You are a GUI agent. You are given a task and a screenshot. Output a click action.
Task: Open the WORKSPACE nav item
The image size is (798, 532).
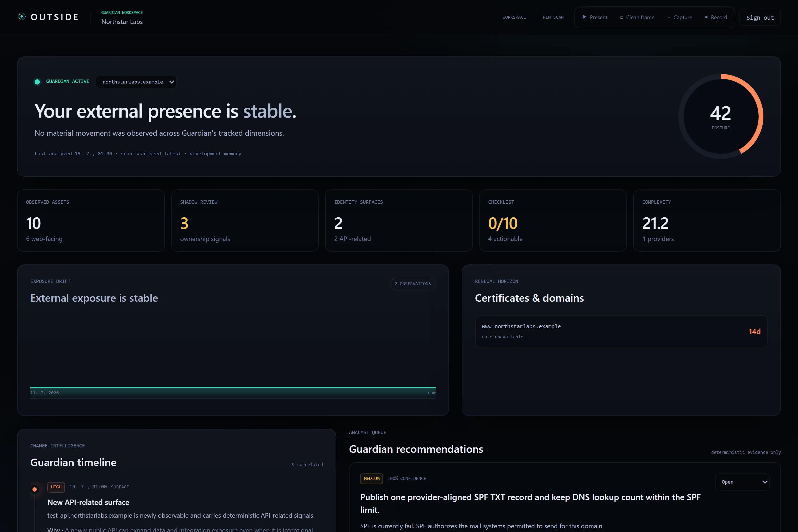(514, 17)
